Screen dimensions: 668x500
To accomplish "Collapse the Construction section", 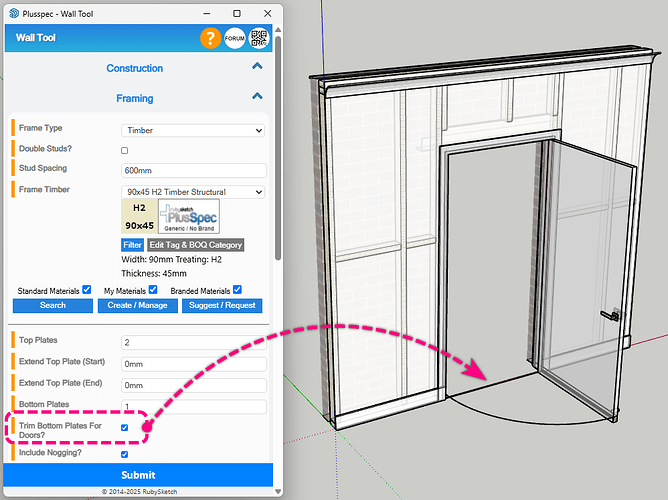I will [257, 66].
